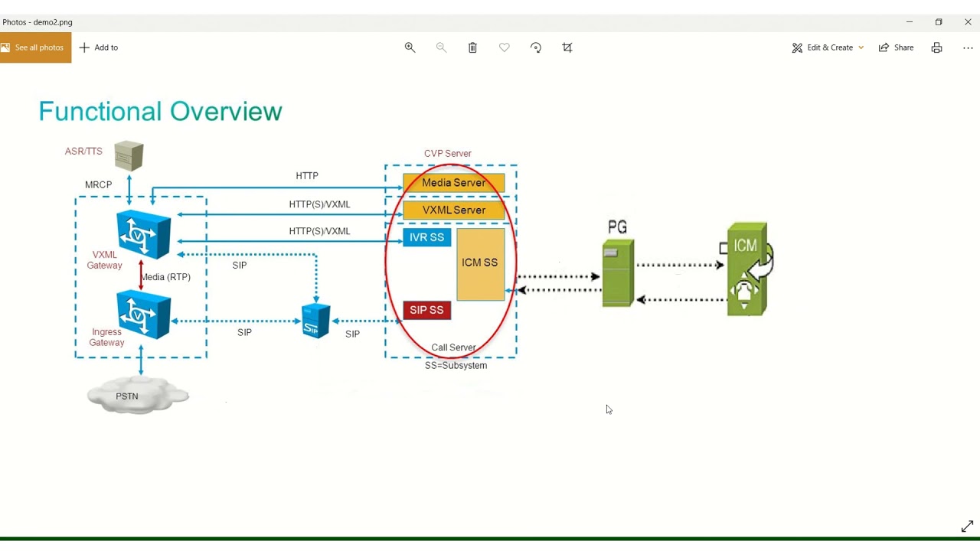Click the ICM SS block
980x551 pixels.
click(x=481, y=264)
